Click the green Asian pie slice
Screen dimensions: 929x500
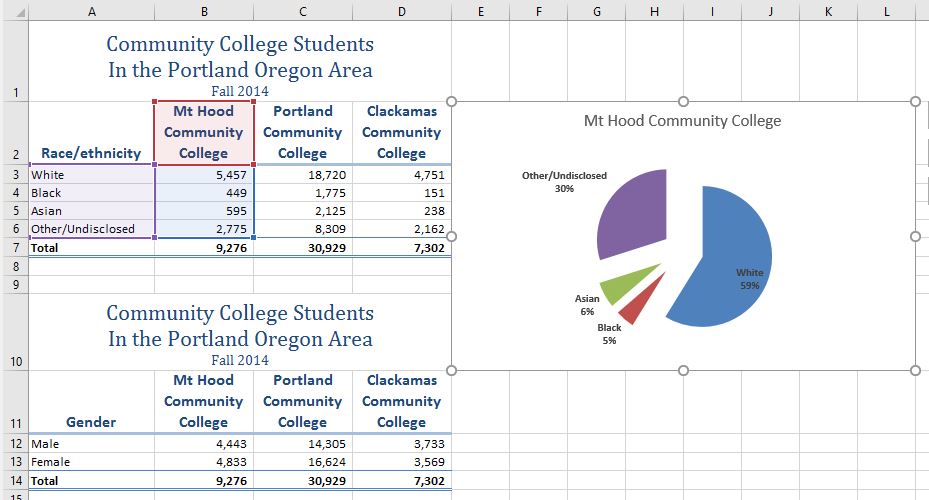(x=625, y=286)
